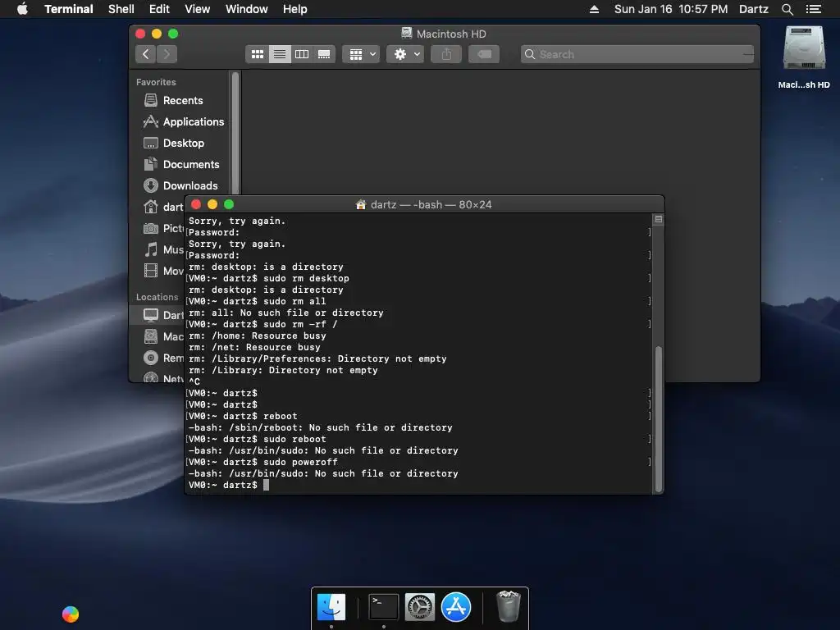840x630 pixels.
Task: Open the Apple menu
Action: click(x=22, y=9)
